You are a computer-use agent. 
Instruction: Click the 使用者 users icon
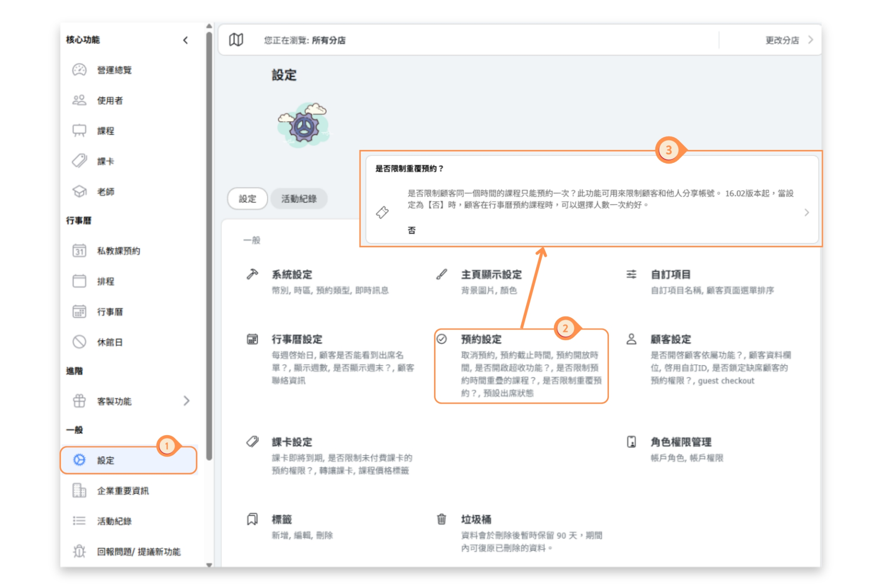79,100
